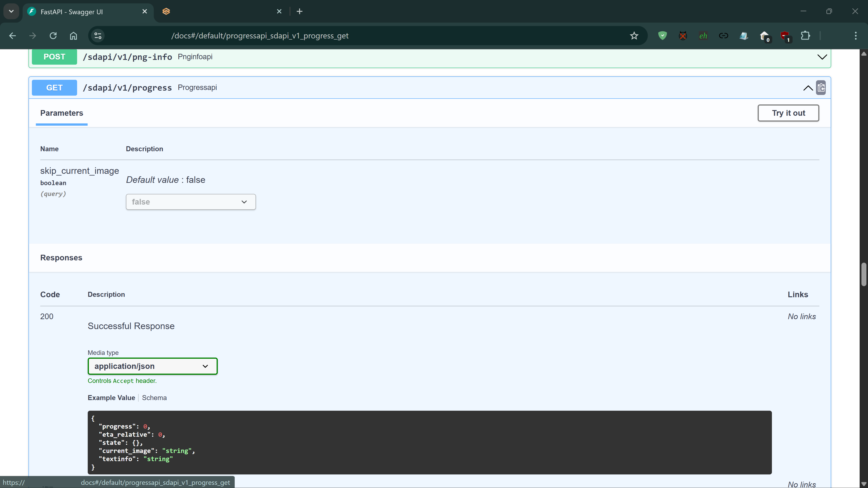Bookmark this page with the star icon
Image resolution: width=868 pixels, height=488 pixels.
634,36
